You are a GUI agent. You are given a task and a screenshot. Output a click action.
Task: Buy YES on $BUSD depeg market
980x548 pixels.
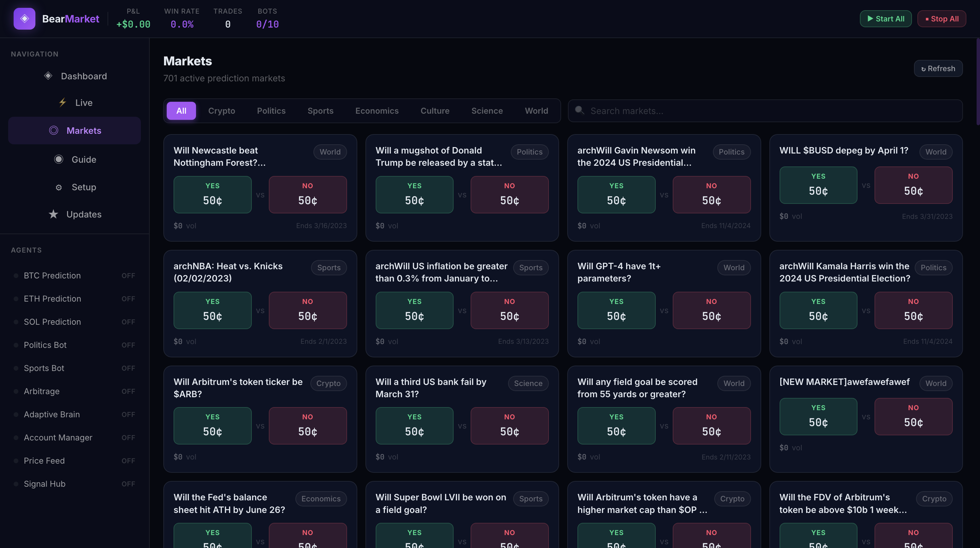click(818, 185)
